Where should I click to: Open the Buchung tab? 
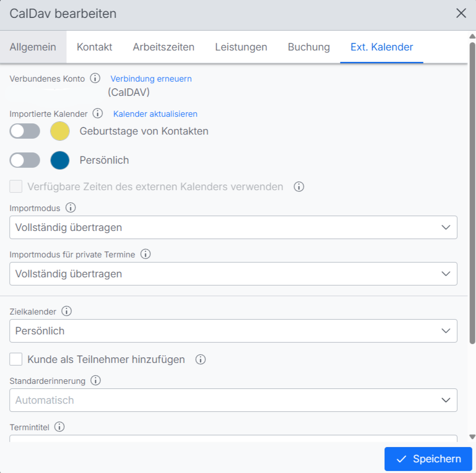pyautogui.click(x=309, y=47)
